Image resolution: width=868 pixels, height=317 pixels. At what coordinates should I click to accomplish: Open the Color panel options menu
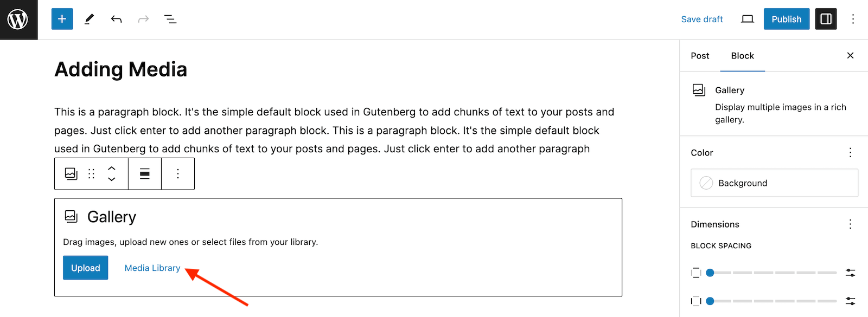[x=850, y=152]
